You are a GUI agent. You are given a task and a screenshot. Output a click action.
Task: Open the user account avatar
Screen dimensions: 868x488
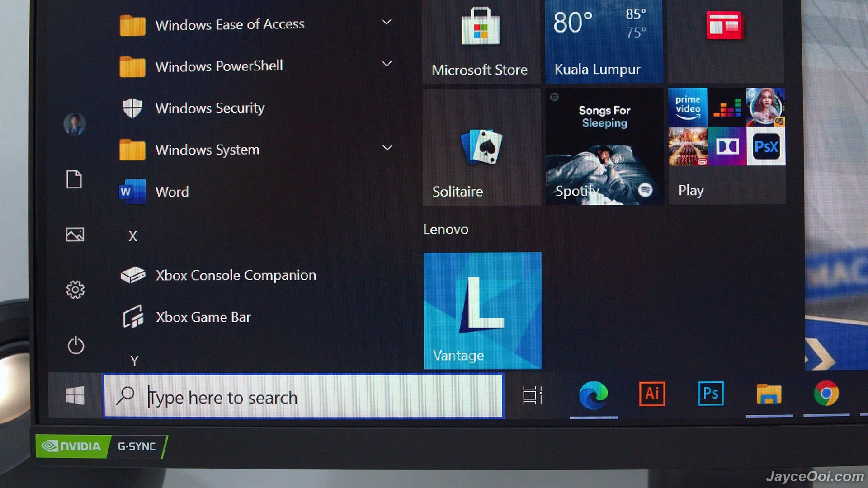(75, 124)
